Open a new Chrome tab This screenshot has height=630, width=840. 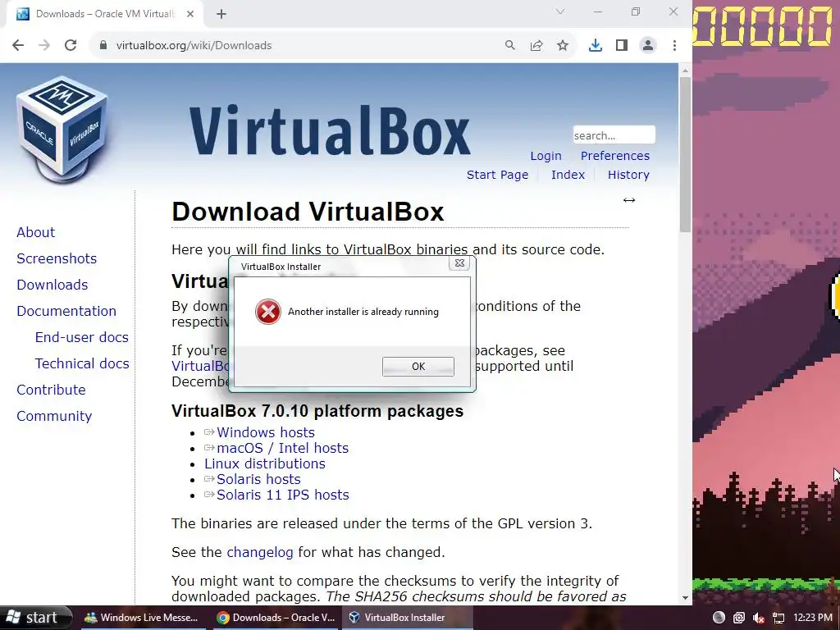pyautogui.click(x=221, y=14)
